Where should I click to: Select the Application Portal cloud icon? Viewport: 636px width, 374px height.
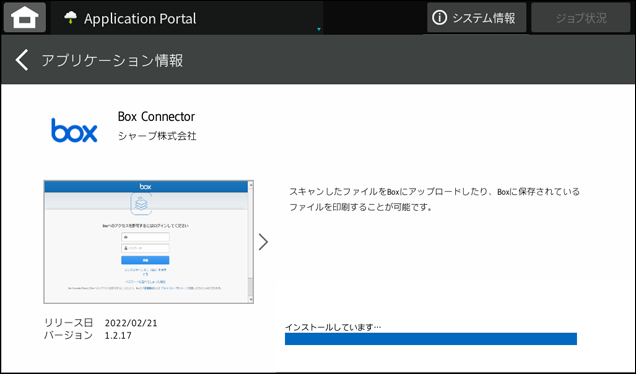(71, 17)
